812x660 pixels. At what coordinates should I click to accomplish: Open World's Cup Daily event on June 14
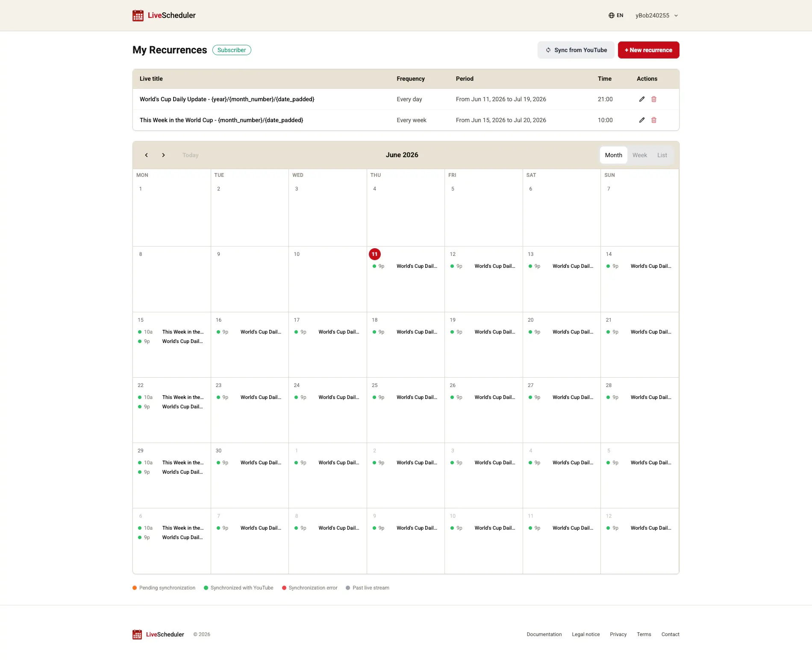click(639, 266)
